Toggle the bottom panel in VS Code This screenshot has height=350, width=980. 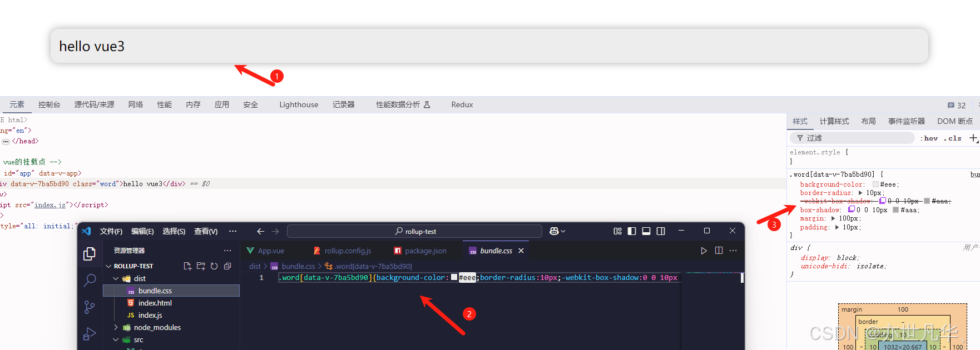(x=646, y=231)
